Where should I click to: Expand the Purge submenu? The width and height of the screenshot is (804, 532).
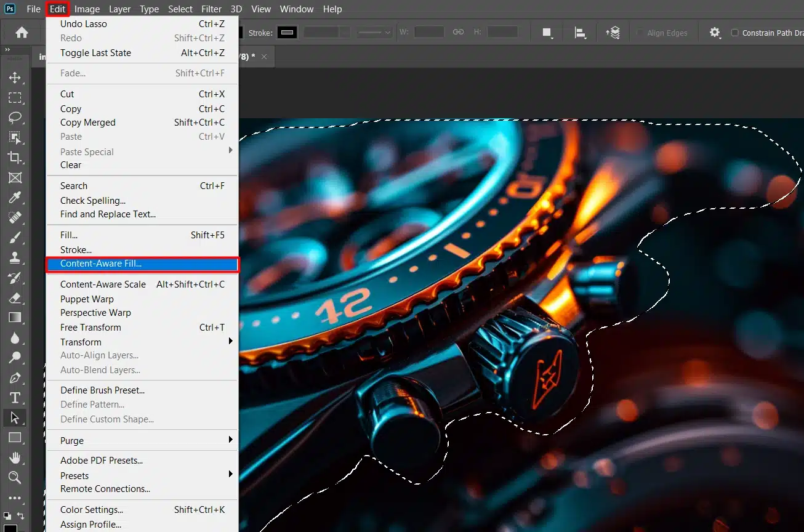point(231,440)
